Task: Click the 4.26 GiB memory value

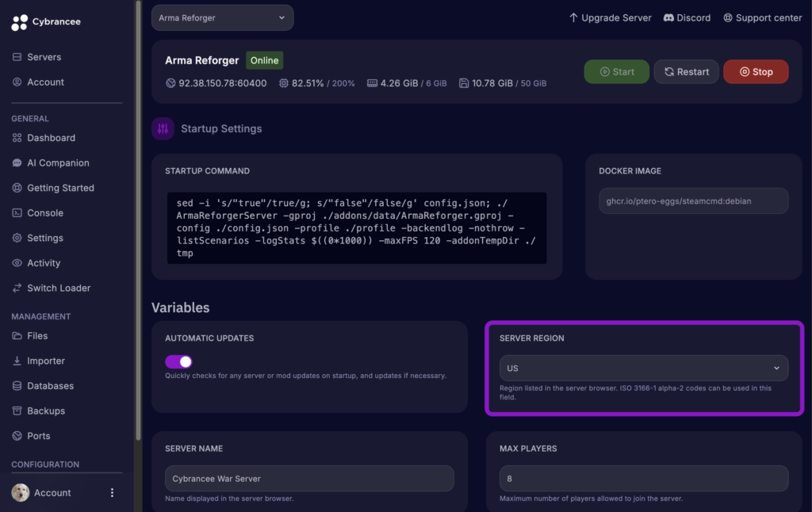Action: point(399,83)
